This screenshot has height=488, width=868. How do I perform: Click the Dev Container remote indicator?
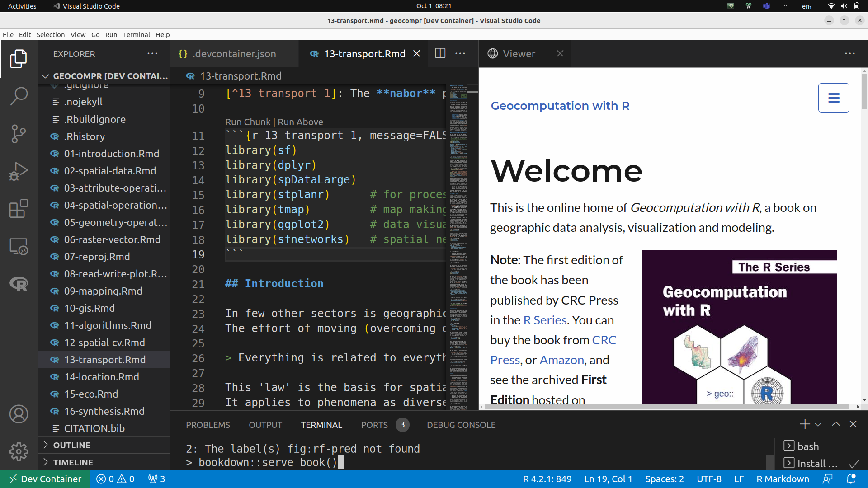point(45,479)
